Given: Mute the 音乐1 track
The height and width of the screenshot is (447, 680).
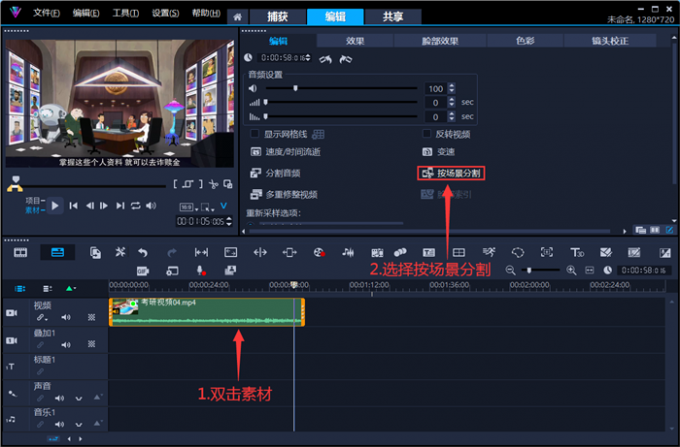Looking at the screenshot, I should (x=59, y=424).
